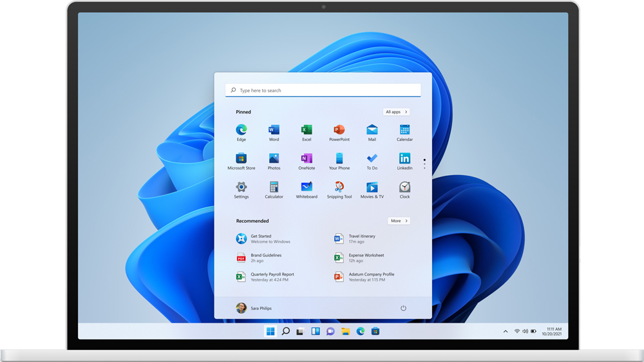The image size is (644, 362).
Task: Open the To Do app
Action: tap(372, 162)
